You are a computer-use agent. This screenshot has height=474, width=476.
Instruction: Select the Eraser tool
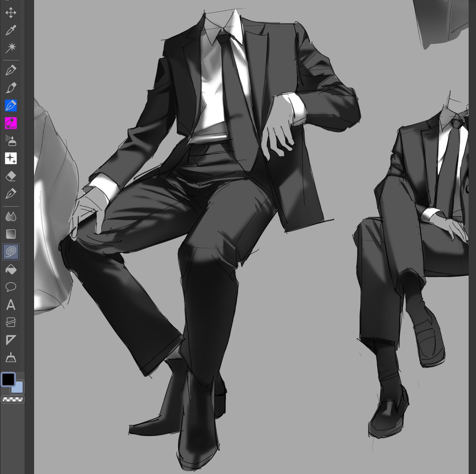pos(11,176)
